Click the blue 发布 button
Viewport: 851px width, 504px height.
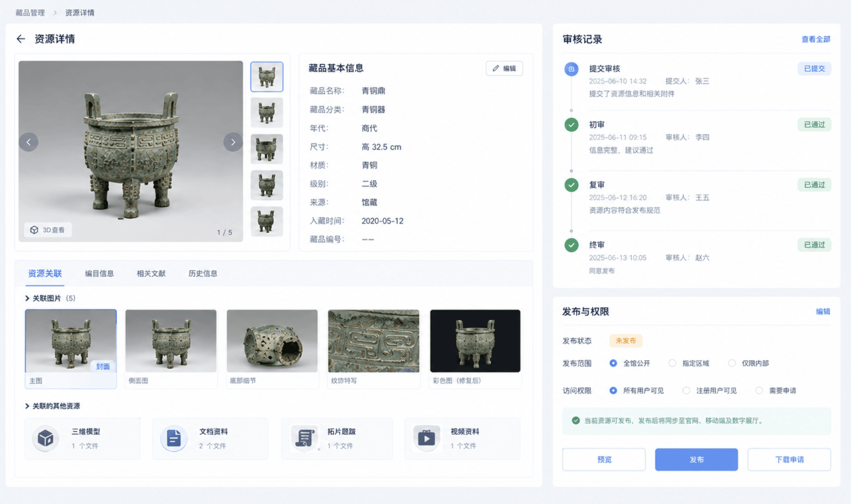tap(696, 460)
